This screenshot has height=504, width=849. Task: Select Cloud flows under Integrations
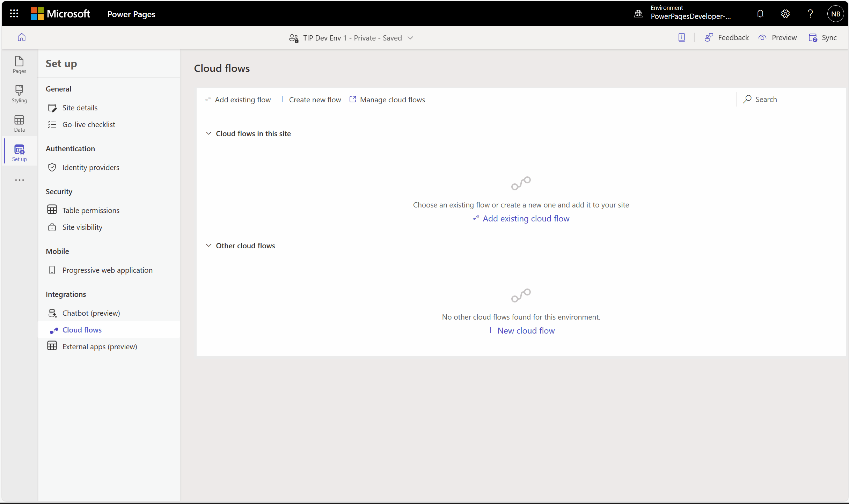82,329
